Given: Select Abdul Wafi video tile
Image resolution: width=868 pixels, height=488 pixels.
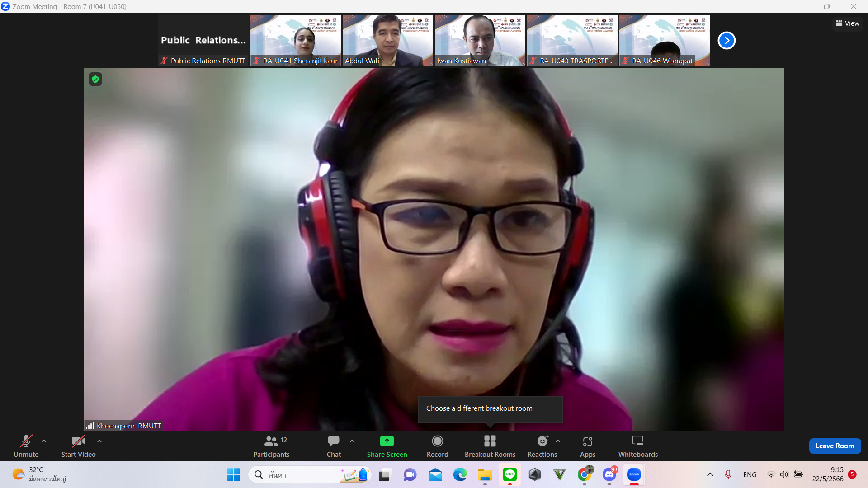Looking at the screenshot, I should 388,41.
